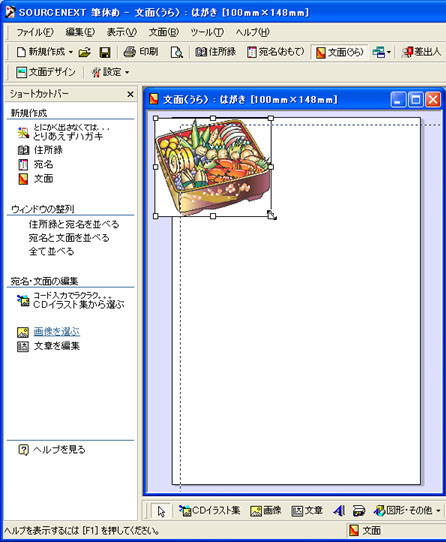Select the osechi food illustration on the card
The width and height of the screenshot is (446, 542).
(x=213, y=167)
